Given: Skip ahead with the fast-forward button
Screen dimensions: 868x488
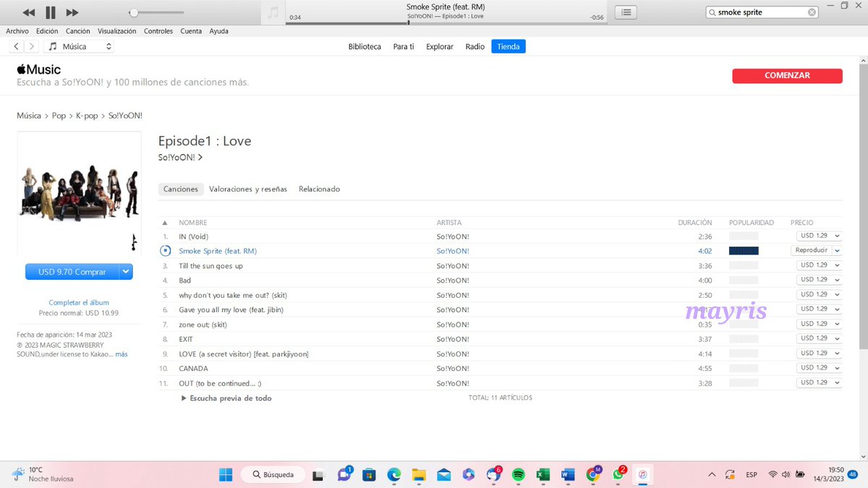Looking at the screenshot, I should (x=72, y=12).
